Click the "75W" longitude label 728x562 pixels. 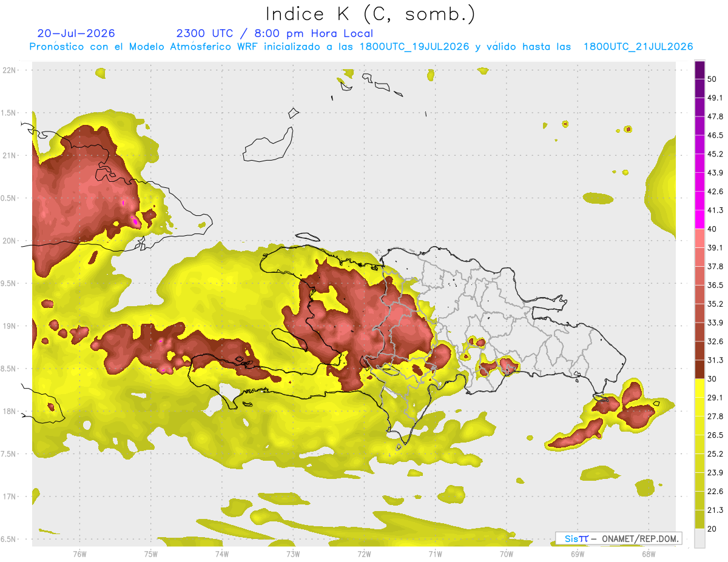pos(150,554)
